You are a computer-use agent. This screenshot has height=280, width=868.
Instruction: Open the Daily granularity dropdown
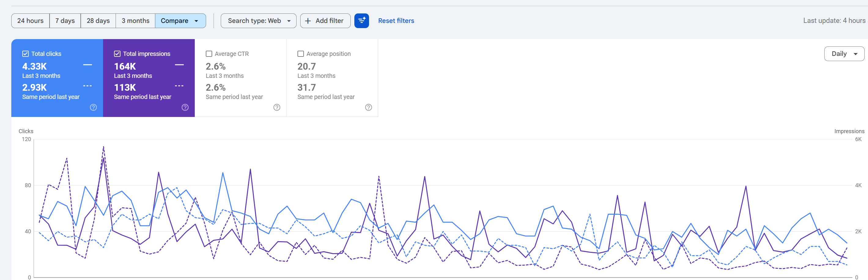[x=844, y=54]
